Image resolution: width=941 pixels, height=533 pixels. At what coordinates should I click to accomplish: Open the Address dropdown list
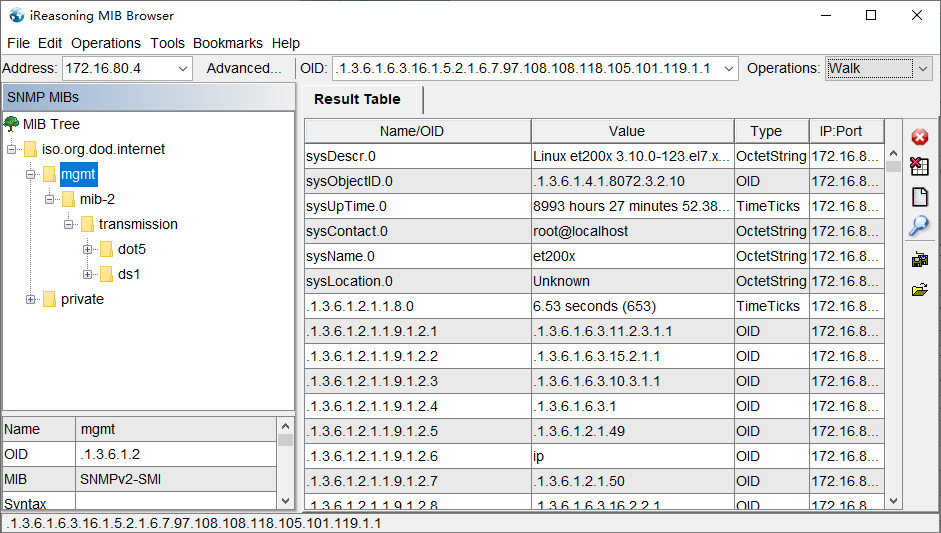click(183, 68)
